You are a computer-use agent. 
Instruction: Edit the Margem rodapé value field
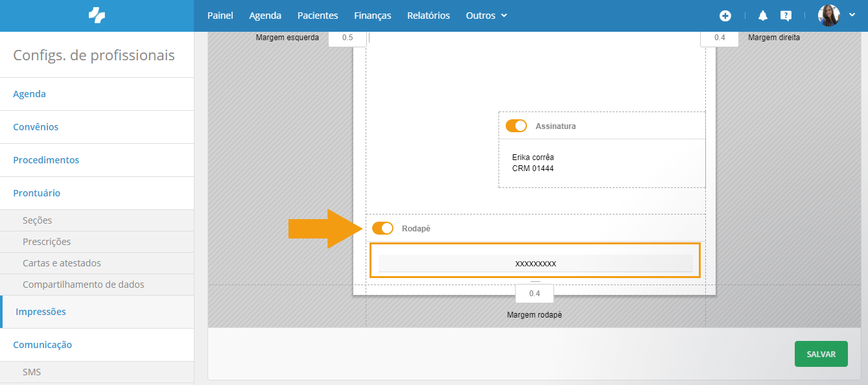click(535, 294)
